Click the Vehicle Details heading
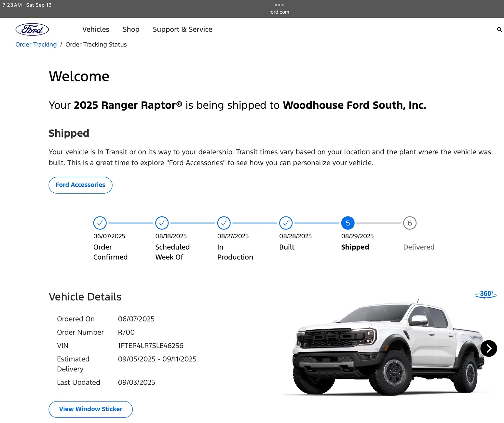 85,297
